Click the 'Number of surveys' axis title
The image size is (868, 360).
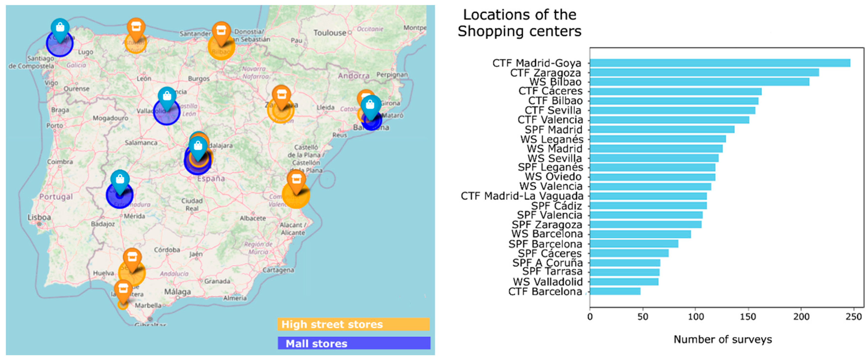[723, 339]
